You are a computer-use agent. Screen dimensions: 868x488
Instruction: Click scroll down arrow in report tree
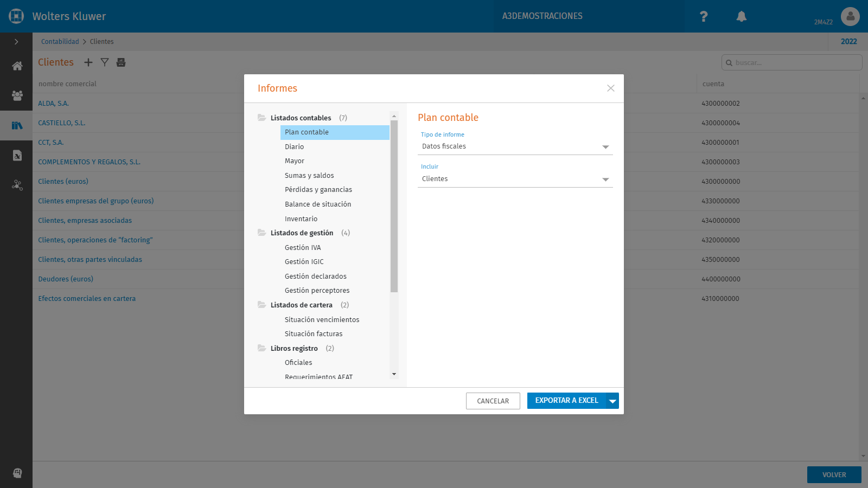click(x=394, y=374)
